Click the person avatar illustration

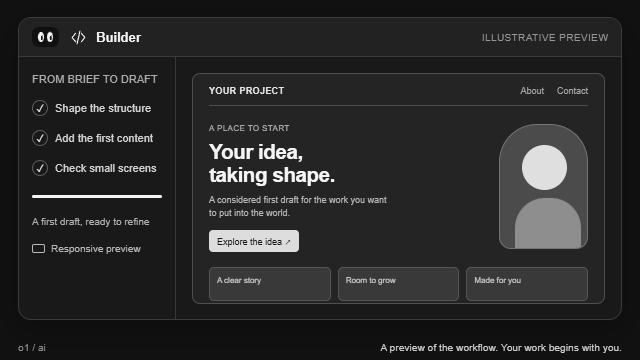[543, 187]
